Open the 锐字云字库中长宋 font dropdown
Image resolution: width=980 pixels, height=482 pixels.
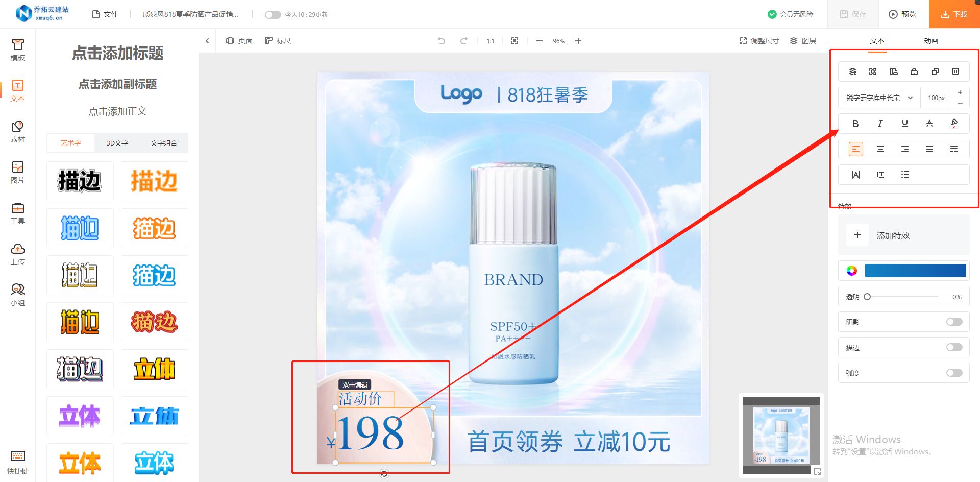point(877,98)
